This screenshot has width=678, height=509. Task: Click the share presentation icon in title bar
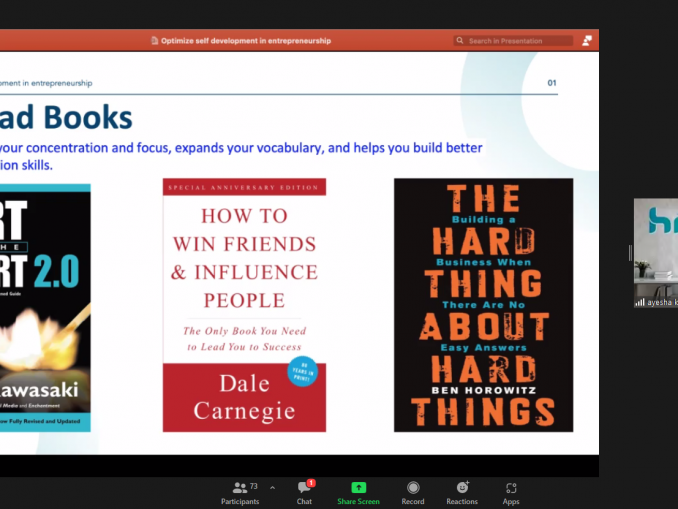pyautogui.click(x=587, y=41)
